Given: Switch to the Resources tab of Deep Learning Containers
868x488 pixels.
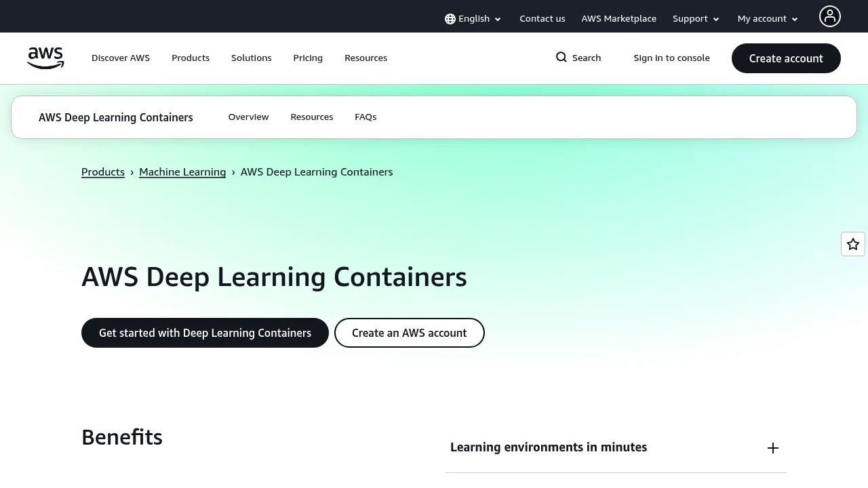Looking at the screenshot, I should pos(312,117).
